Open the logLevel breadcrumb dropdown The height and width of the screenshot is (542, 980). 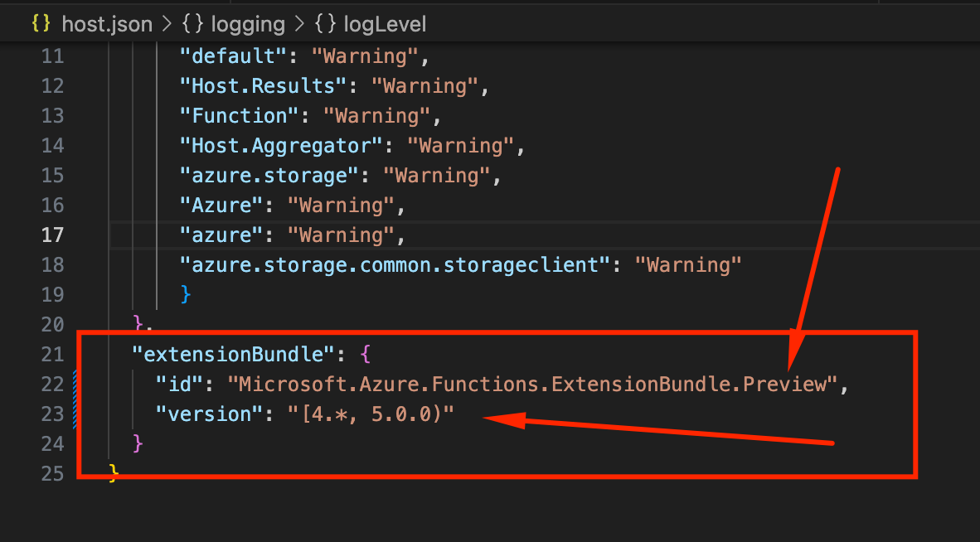385,24
